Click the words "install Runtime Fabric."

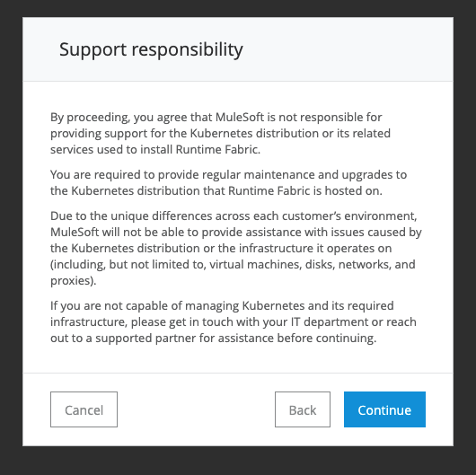(x=200, y=150)
